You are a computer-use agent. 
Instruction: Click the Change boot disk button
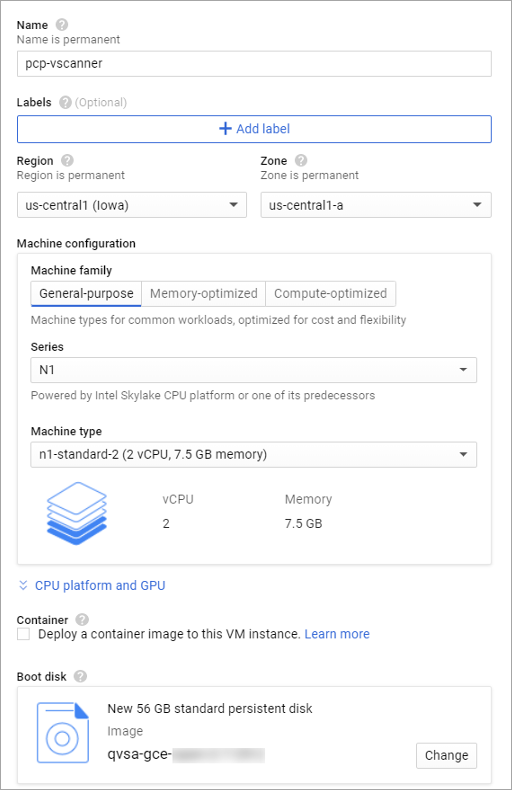pyautogui.click(x=446, y=755)
